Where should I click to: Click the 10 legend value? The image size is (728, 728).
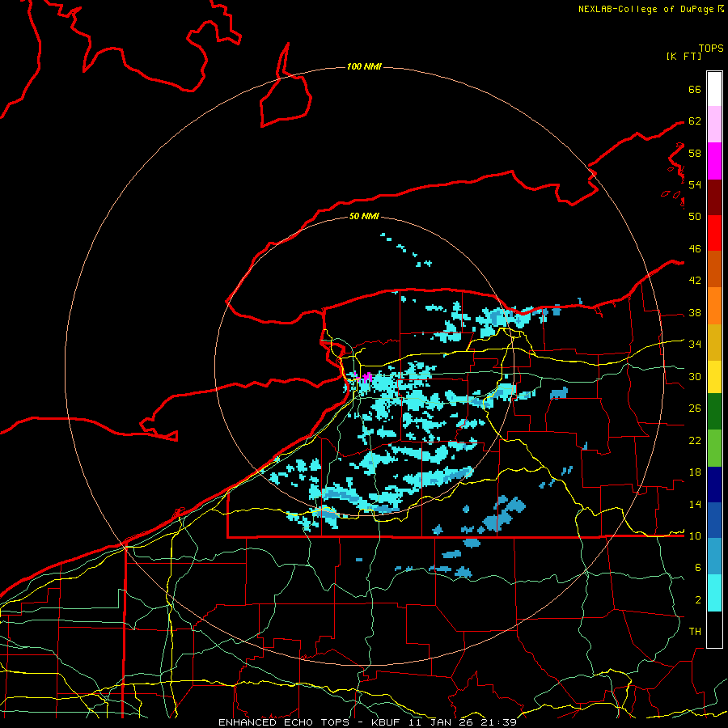tap(695, 536)
